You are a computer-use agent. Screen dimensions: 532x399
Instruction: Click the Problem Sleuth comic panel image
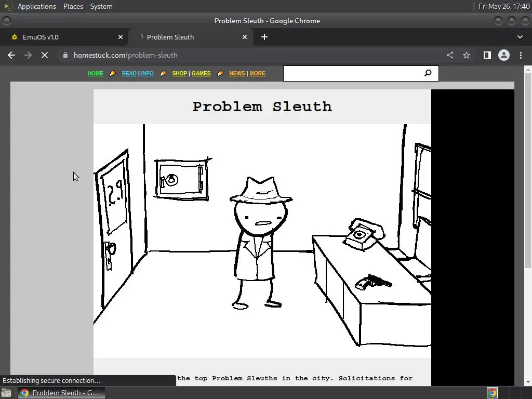[x=262, y=241]
